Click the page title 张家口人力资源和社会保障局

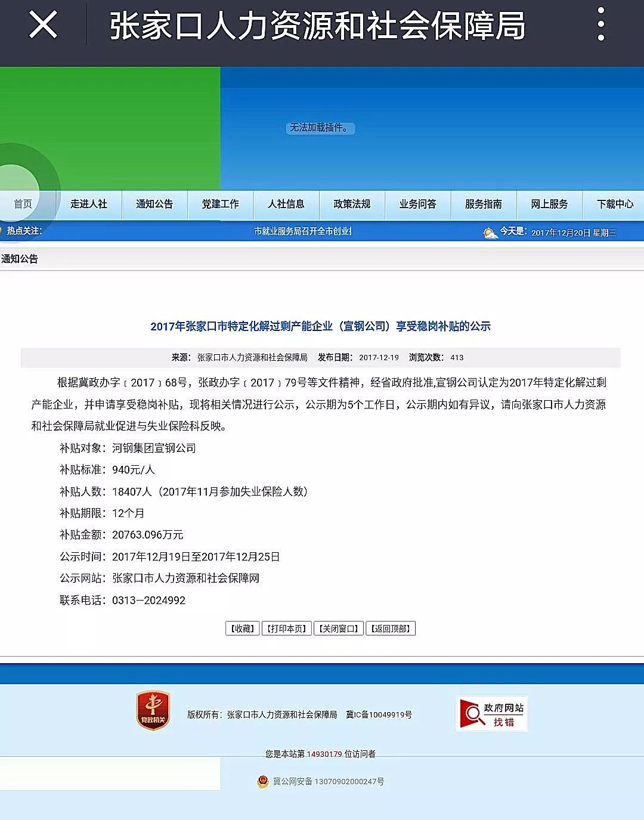pos(318,26)
